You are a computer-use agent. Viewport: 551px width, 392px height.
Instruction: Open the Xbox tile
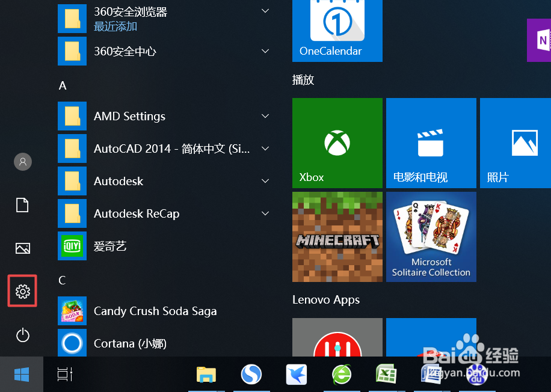[337, 143]
